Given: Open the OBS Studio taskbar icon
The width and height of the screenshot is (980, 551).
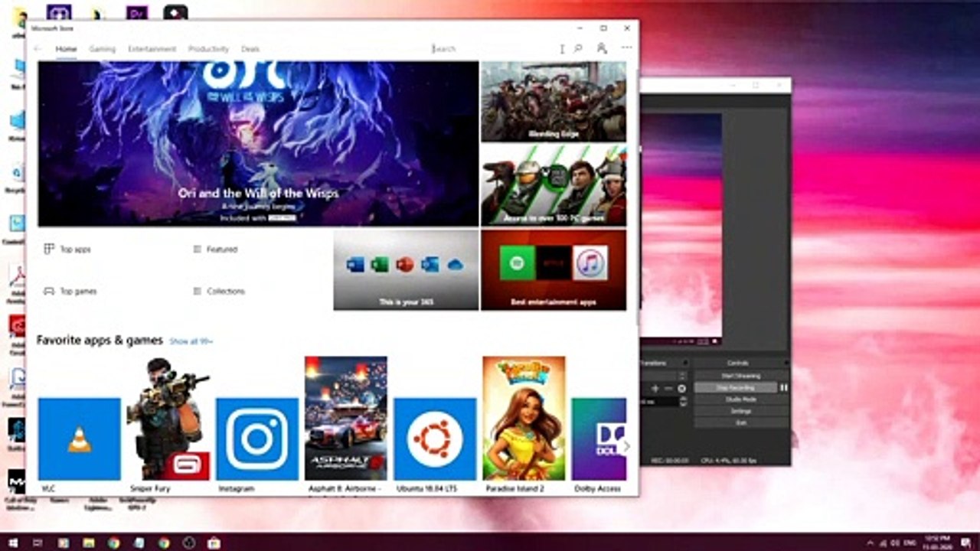Looking at the screenshot, I should click(x=188, y=543).
